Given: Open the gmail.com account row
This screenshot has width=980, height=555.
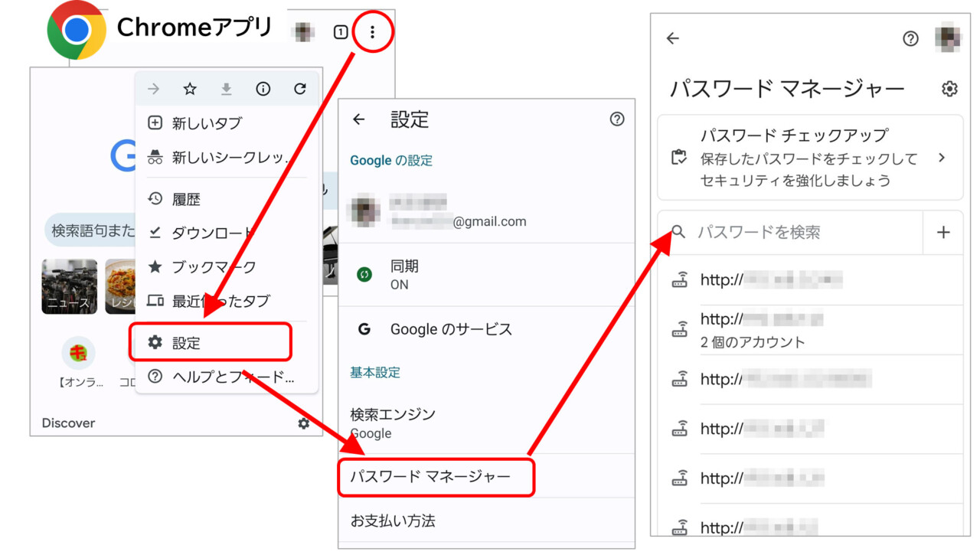Looking at the screenshot, I should coord(486,212).
